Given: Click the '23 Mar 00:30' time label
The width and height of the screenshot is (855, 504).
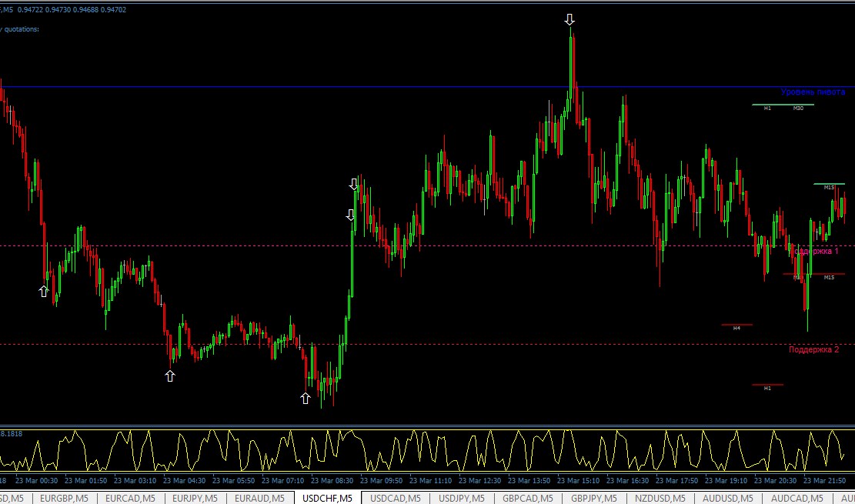Looking at the screenshot, I should [x=36, y=481].
